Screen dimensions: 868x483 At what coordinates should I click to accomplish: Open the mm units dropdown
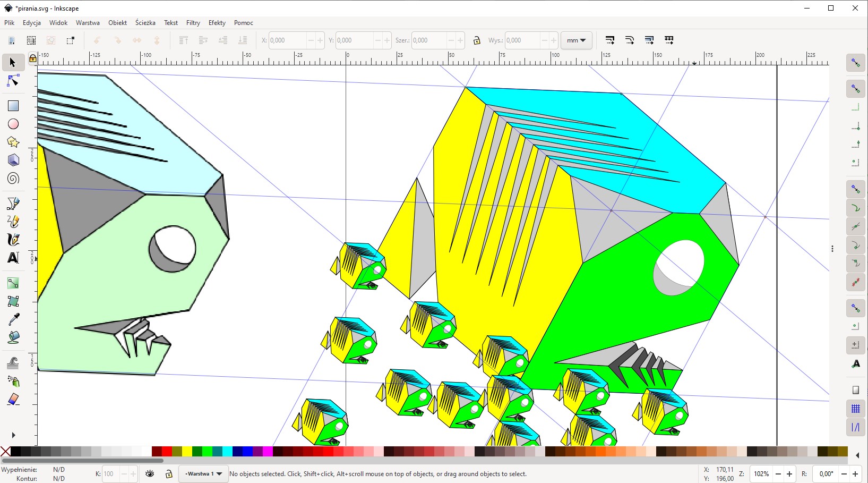click(x=576, y=40)
